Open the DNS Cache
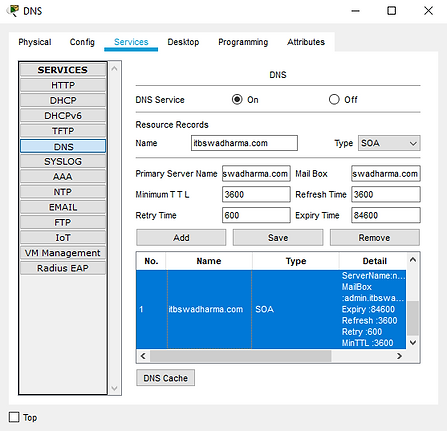This screenshot has width=447, height=431. click(165, 378)
